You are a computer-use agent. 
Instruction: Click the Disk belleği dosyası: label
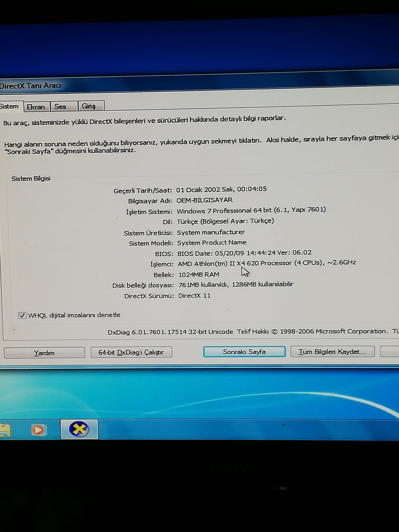click(x=143, y=285)
